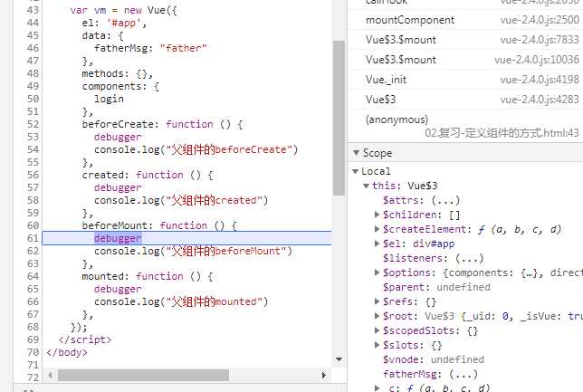Click the fatherMsg: "father" code line
Viewport: 583px width, 392px height.
150,48
